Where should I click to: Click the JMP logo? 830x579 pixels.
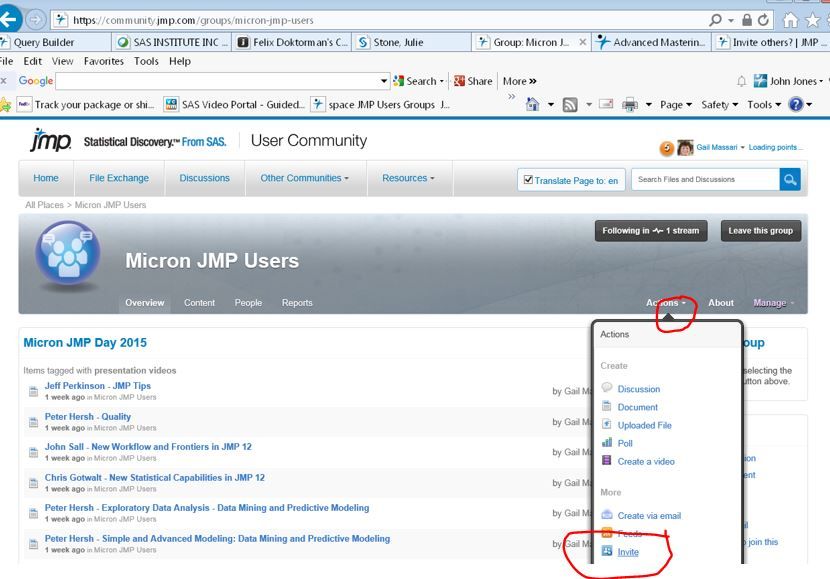[x=50, y=140]
